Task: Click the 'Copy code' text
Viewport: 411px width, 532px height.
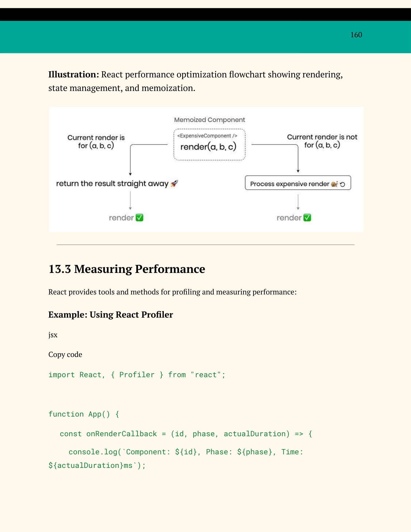Action: click(x=65, y=355)
